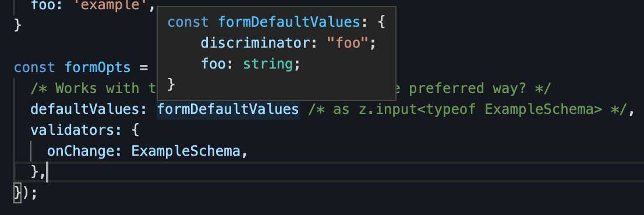Click the foo property in tooltip
Screen dimensions: 644x215
(213, 64)
